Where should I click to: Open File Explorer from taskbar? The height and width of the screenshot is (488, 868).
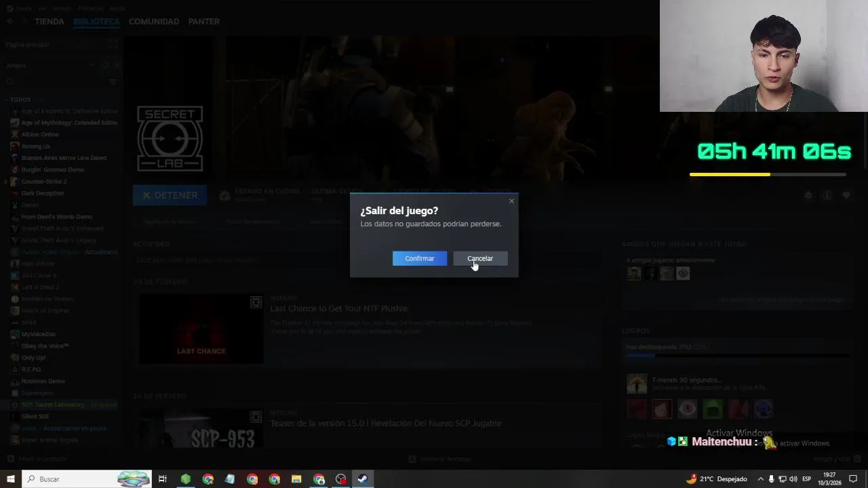296,479
